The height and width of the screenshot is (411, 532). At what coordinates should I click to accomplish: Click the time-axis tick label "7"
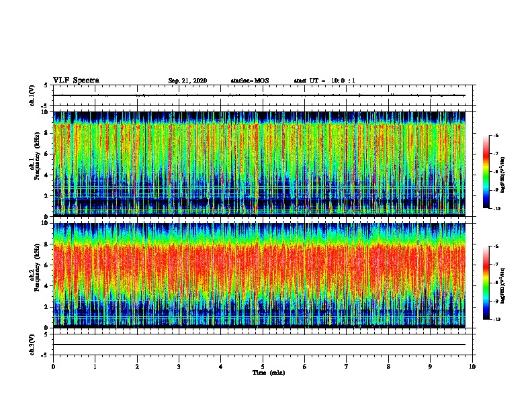pyautogui.click(x=347, y=367)
